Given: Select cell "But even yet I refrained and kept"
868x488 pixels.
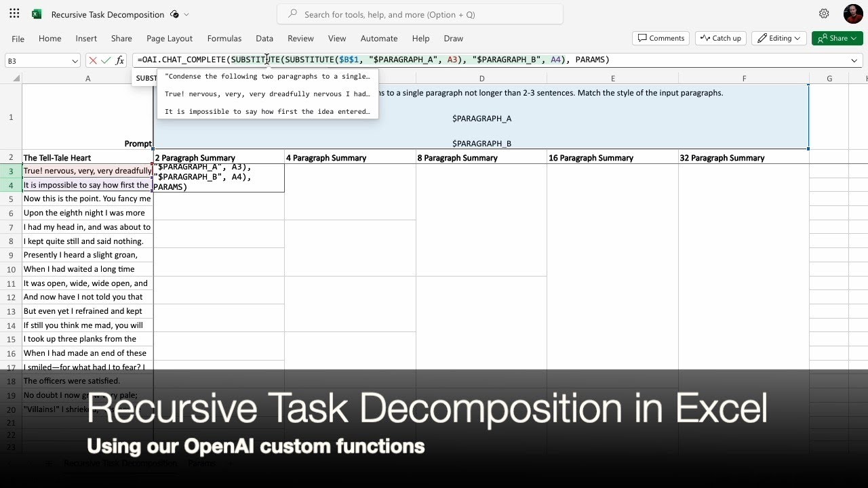Looking at the screenshot, I should [x=87, y=311].
